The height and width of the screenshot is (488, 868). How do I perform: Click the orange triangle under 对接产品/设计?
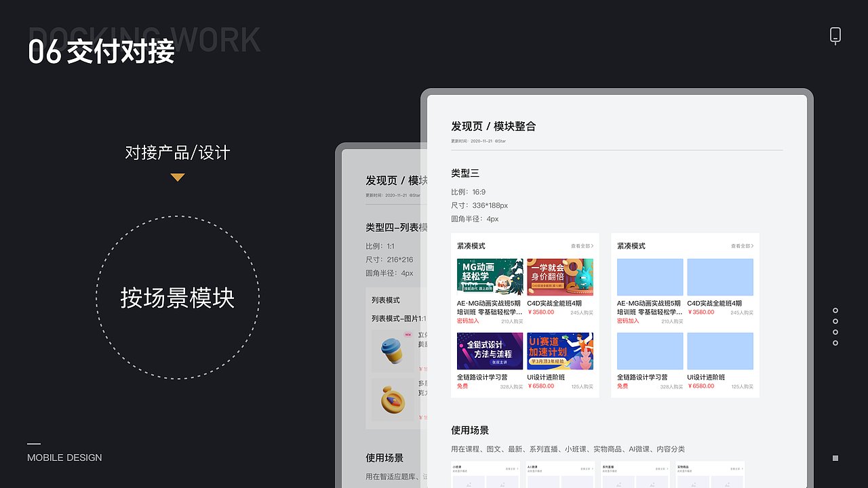click(x=178, y=178)
